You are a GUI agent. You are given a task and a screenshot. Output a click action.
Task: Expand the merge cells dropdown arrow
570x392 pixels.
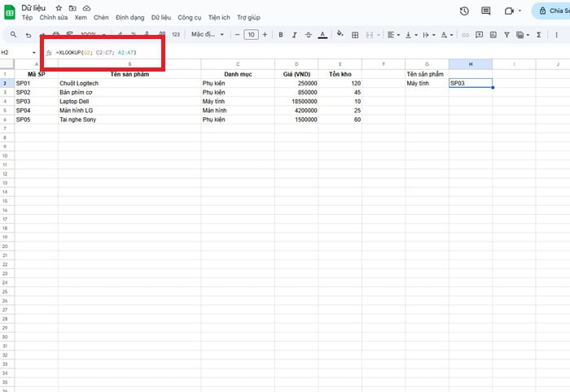[x=379, y=35]
